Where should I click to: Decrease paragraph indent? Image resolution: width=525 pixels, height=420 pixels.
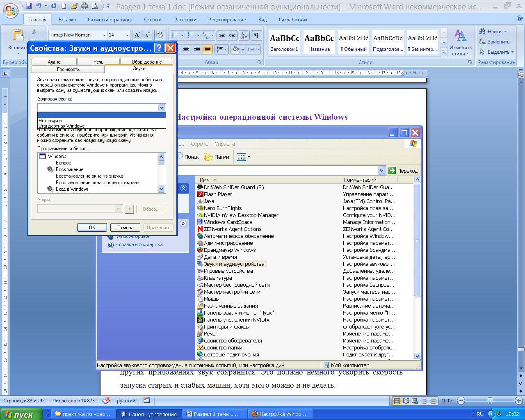[x=222, y=35]
